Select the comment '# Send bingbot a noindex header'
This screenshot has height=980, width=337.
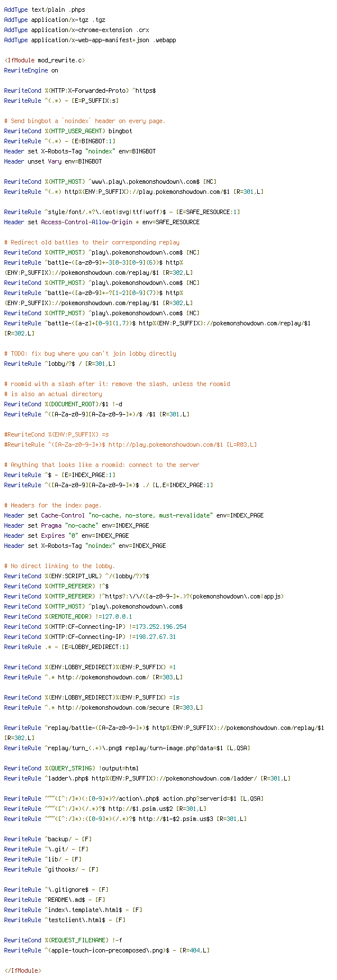[85, 121]
